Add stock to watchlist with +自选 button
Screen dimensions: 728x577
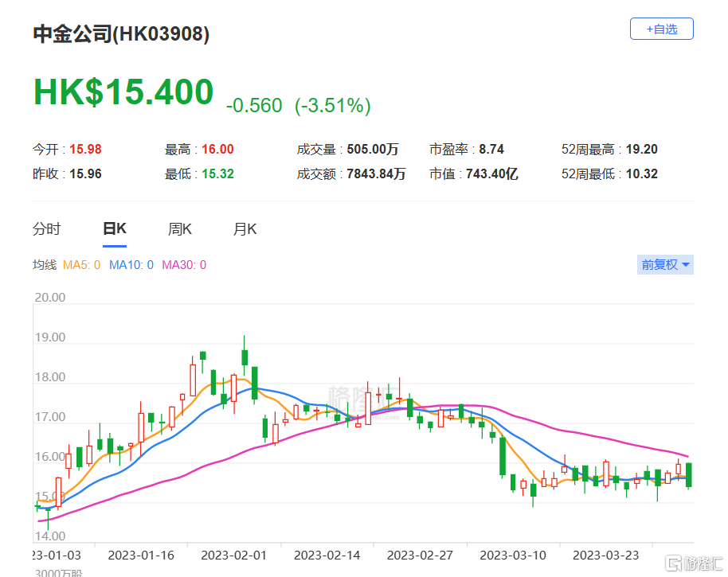662,29
